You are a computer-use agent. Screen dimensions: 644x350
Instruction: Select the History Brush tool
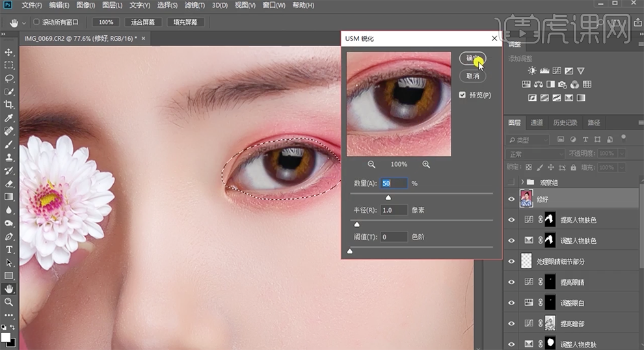tap(8, 170)
